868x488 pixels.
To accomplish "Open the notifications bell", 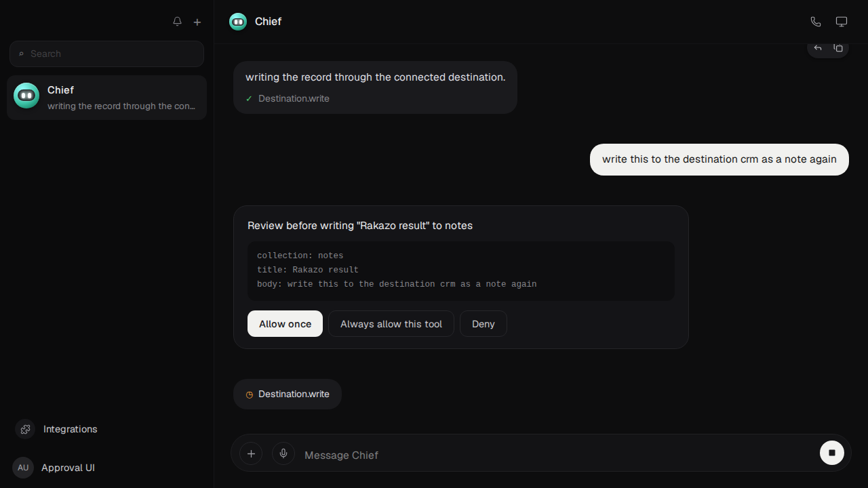I will (x=177, y=22).
